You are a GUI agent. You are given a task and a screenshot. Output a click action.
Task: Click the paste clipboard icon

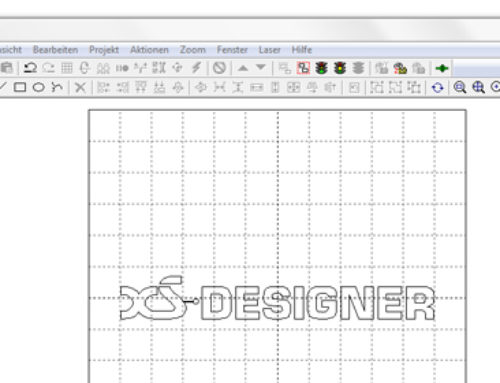click(7, 68)
